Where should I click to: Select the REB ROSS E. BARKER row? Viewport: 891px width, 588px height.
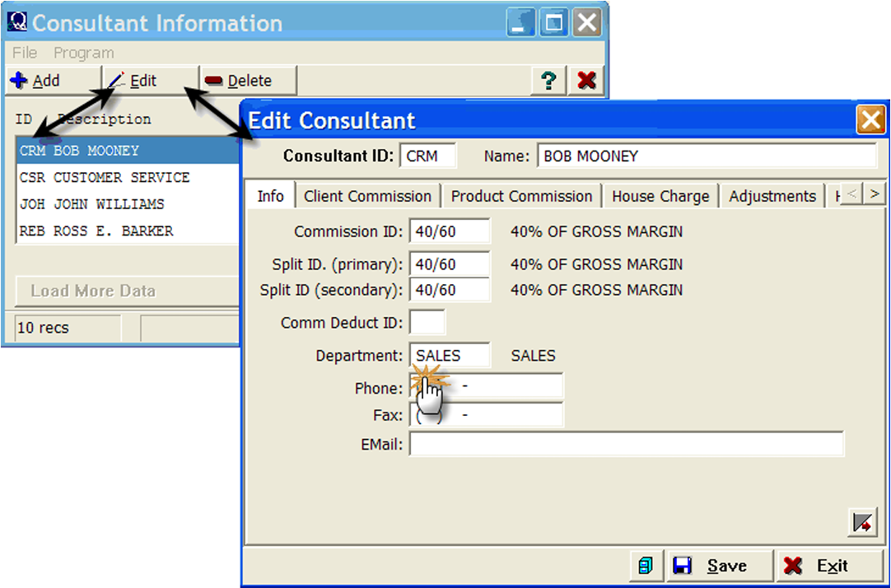(x=128, y=231)
